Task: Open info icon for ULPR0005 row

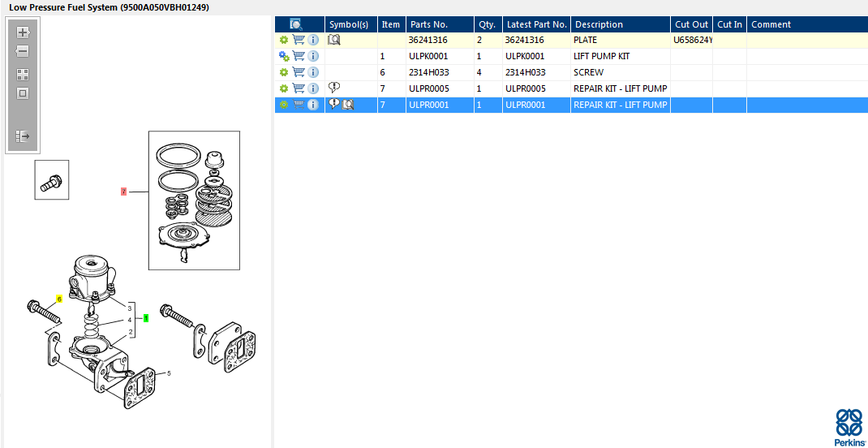Action: [313, 88]
